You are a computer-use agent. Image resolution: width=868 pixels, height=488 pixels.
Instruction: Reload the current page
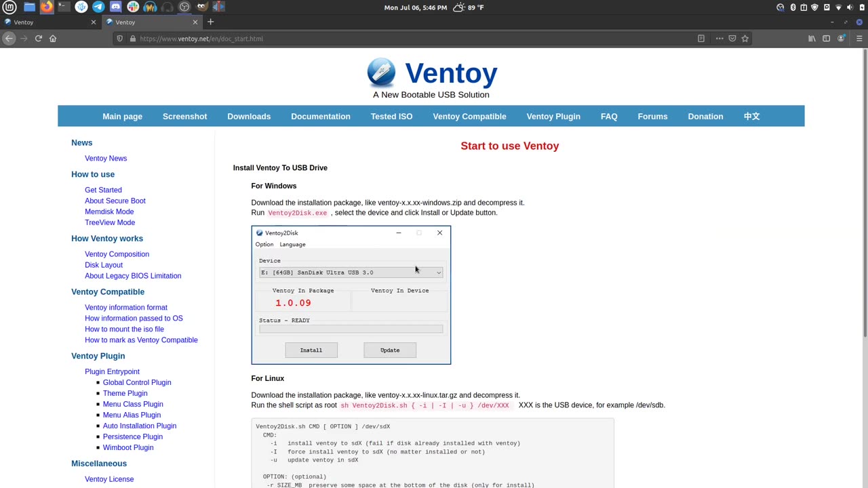pyautogui.click(x=39, y=39)
